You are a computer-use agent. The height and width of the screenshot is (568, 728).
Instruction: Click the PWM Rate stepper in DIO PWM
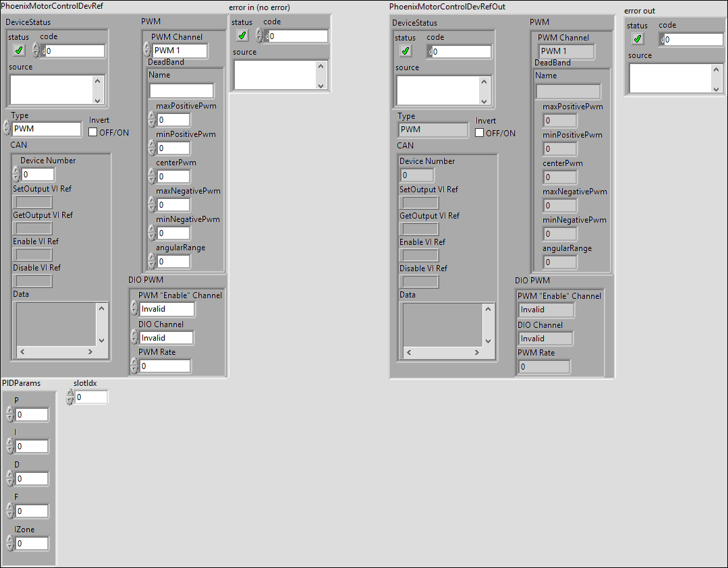coord(134,366)
